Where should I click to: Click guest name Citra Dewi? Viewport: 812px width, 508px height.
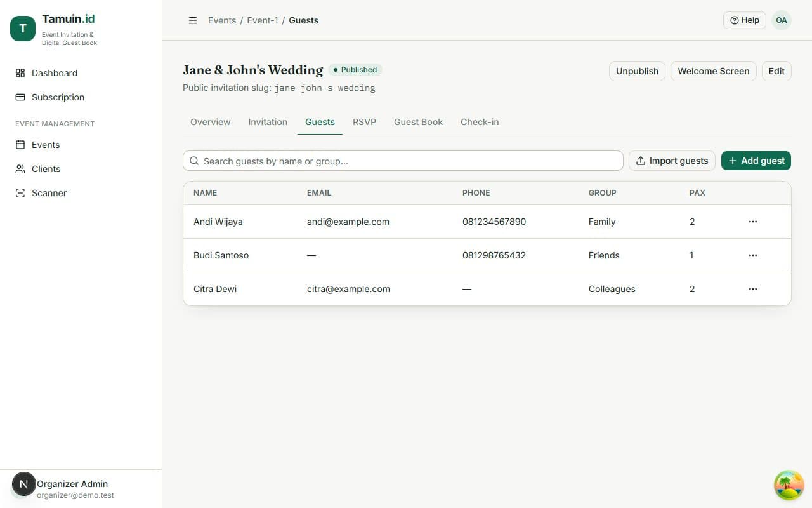(x=215, y=289)
